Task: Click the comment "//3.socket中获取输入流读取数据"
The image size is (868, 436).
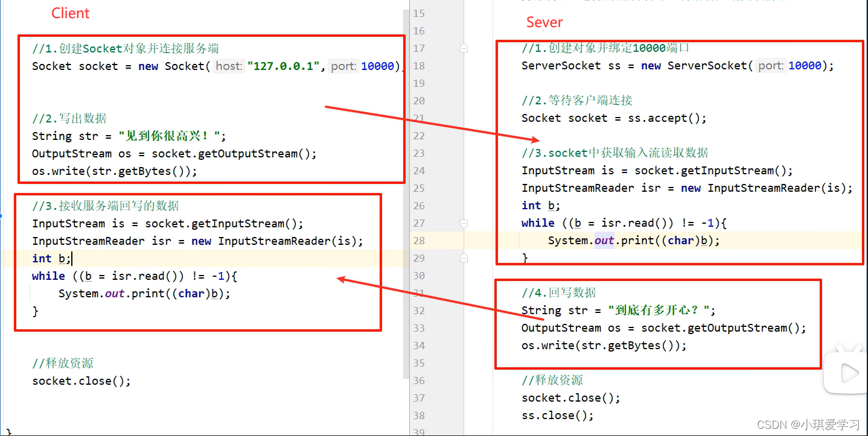Action: tap(615, 153)
